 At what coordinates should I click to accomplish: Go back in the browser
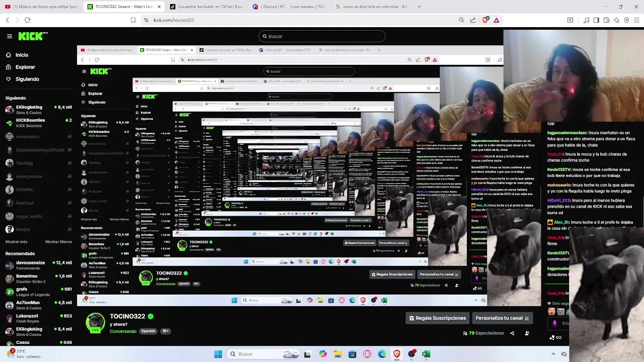(x=8, y=20)
